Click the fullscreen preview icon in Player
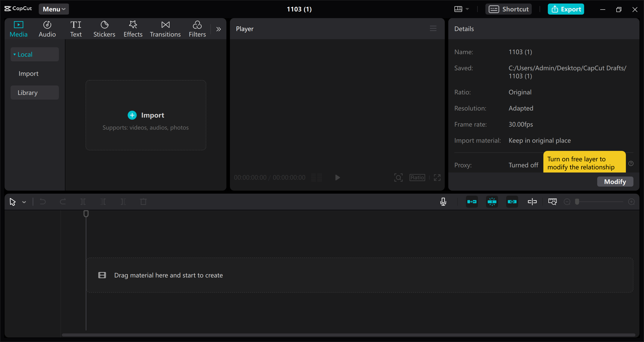Viewport: 644px width, 342px height. 437,178
